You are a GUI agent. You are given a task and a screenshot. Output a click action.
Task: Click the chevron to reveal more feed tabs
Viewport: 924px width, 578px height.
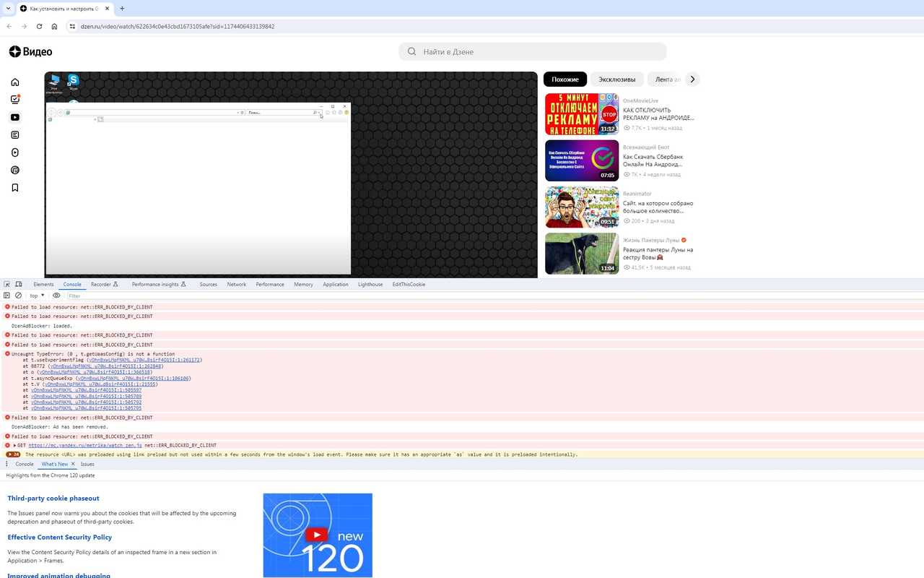click(692, 79)
